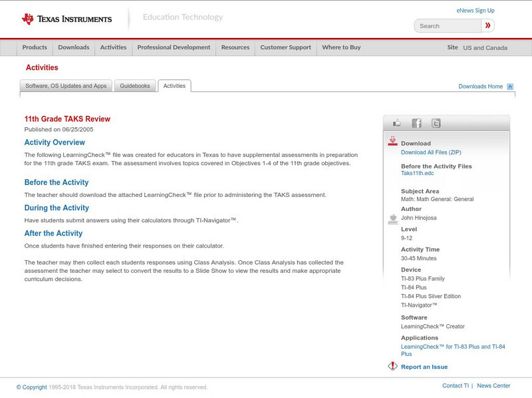This screenshot has width=532, height=398.
Task: Focus the Search input field
Action: pyautogui.click(x=448, y=26)
